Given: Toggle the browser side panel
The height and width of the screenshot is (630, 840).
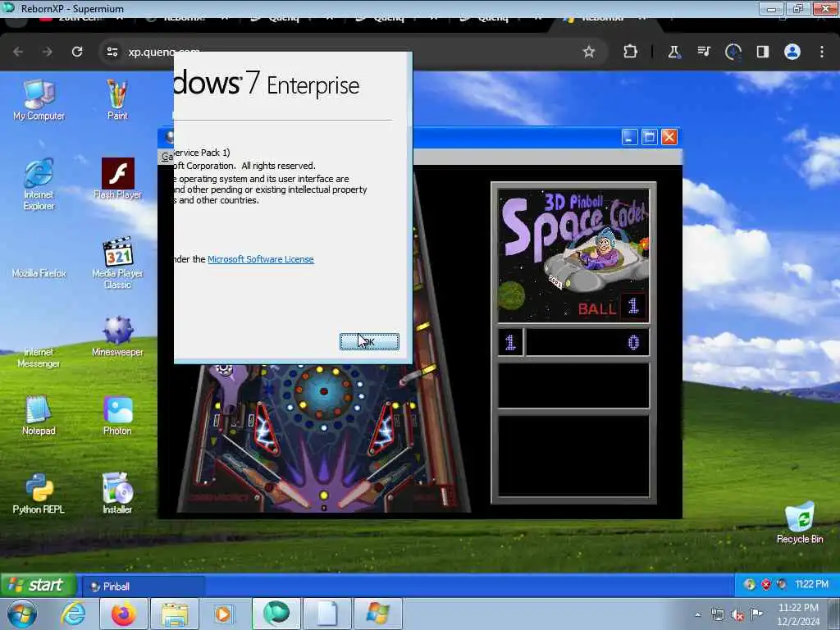Looking at the screenshot, I should tap(762, 52).
